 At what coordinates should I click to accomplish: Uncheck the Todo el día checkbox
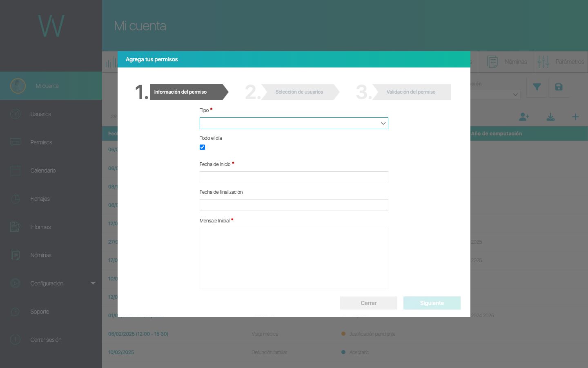coord(203,147)
